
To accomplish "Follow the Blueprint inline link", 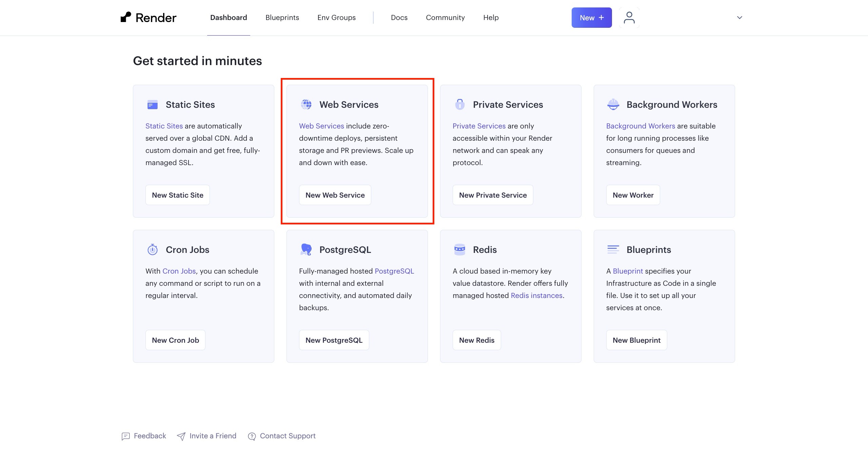I will click(628, 271).
